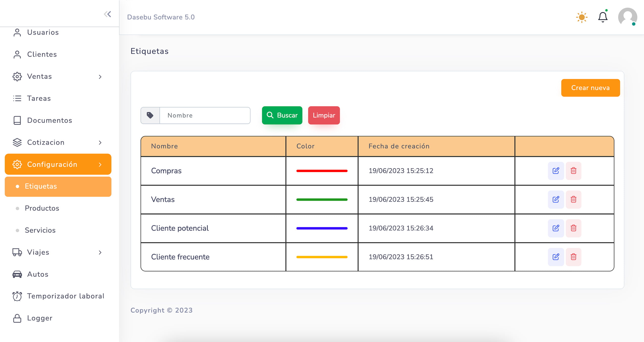Open the Logger menu item

pyautogui.click(x=58, y=318)
